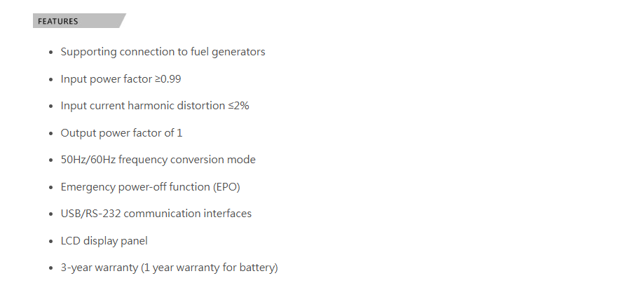
Task: Click 'Supporting connection to fuel generators' text
Action: pyautogui.click(x=163, y=52)
